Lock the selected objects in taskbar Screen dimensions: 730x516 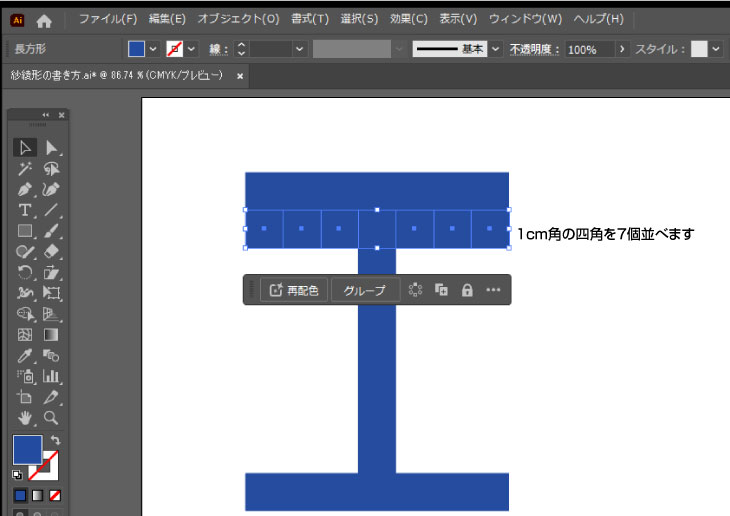click(466, 290)
